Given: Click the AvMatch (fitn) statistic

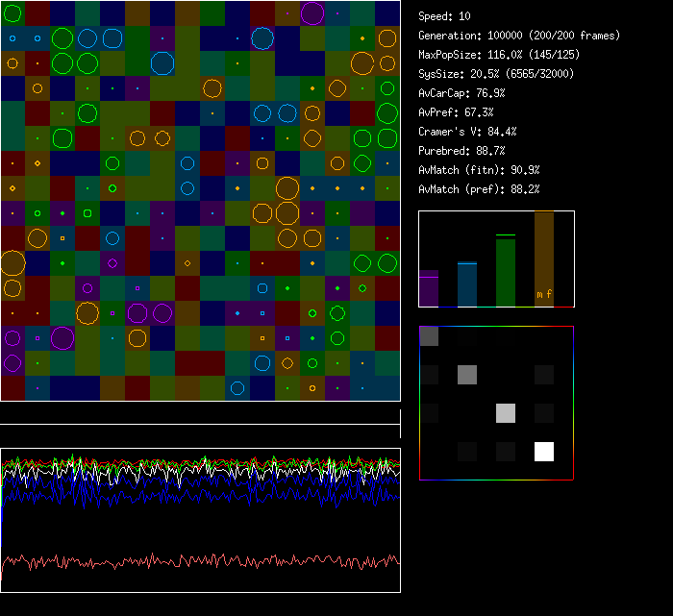Looking at the screenshot, I should (479, 170).
